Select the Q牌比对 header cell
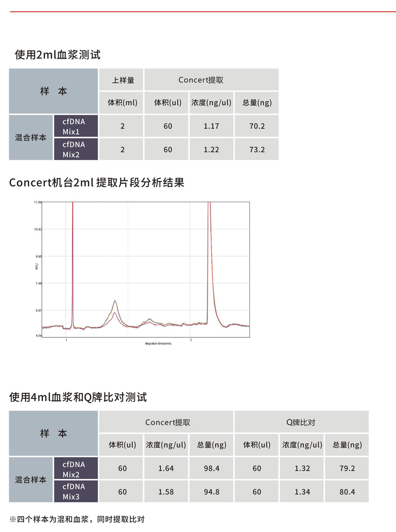 (x=301, y=422)
